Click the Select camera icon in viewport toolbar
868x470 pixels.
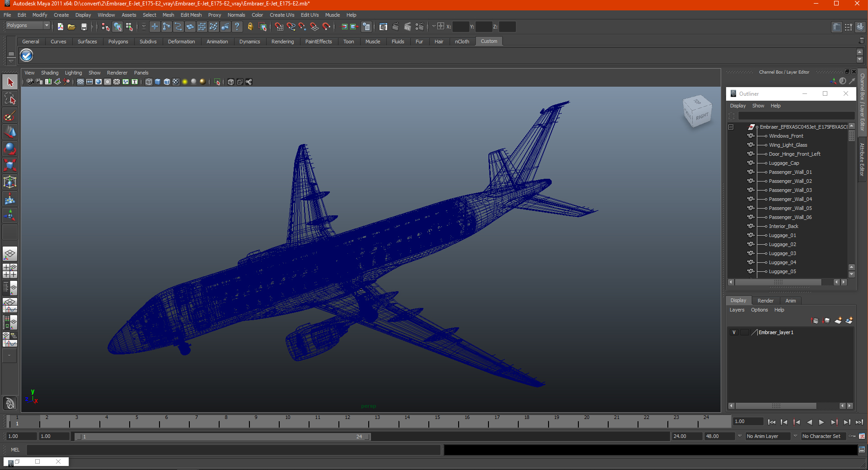coord(30,82)
